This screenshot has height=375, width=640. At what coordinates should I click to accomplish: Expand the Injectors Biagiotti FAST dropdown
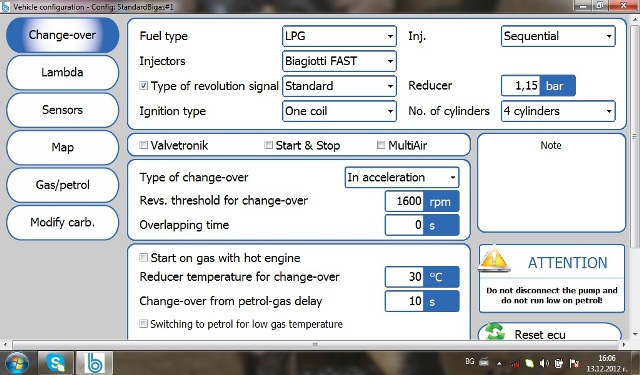click(339, 61)
